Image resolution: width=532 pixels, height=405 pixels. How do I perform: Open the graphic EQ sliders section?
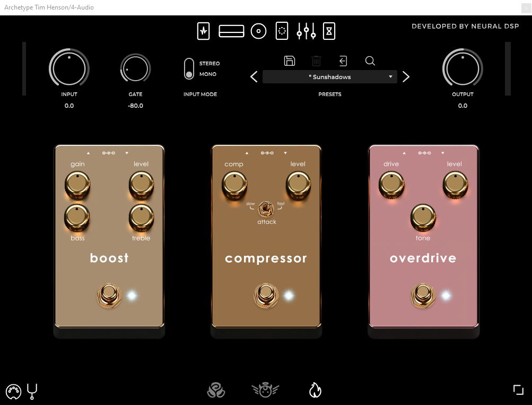click(307, 31)
